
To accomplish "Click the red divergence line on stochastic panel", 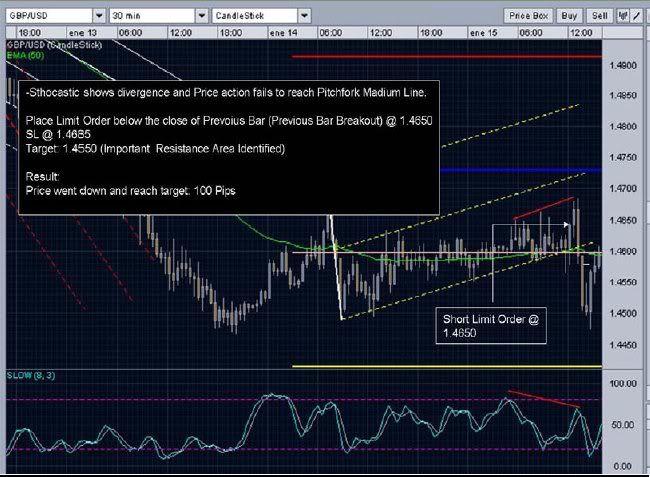I will click(x=543, y=398).
